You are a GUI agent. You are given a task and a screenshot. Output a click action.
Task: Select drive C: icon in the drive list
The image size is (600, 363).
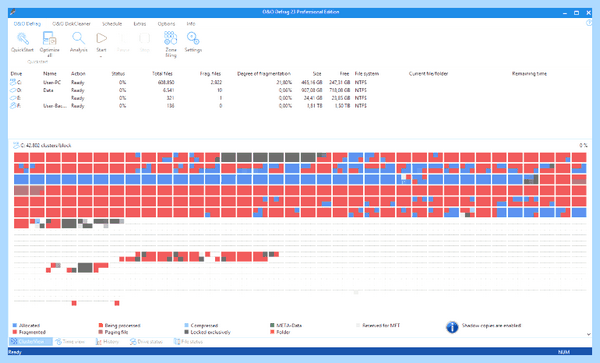click(x=13, y=82)
